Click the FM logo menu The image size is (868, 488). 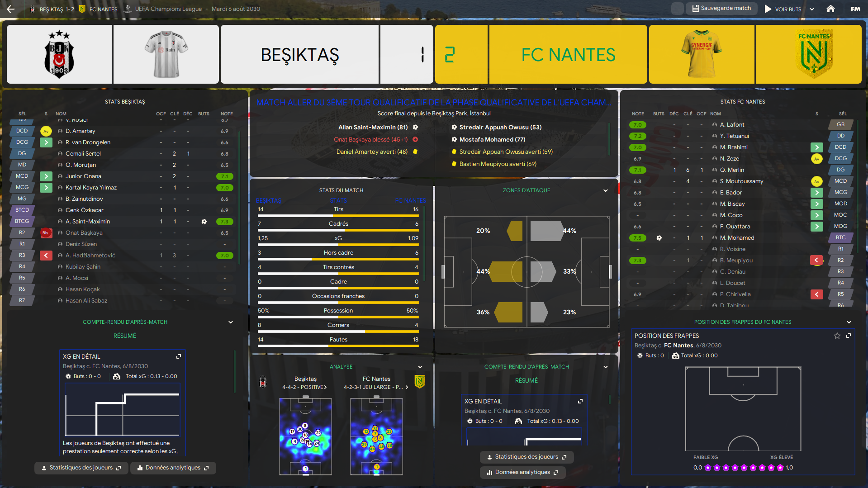coord(855,9)
